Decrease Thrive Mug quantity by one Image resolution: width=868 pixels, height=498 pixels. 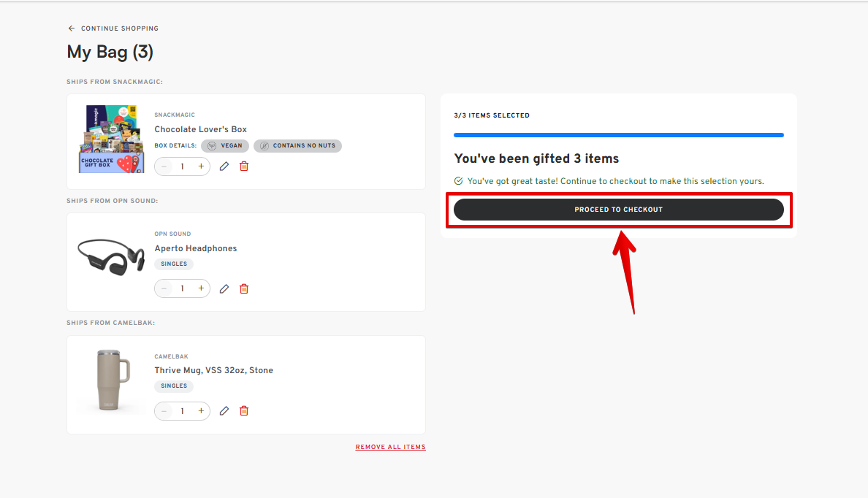[x=164, y=411]
